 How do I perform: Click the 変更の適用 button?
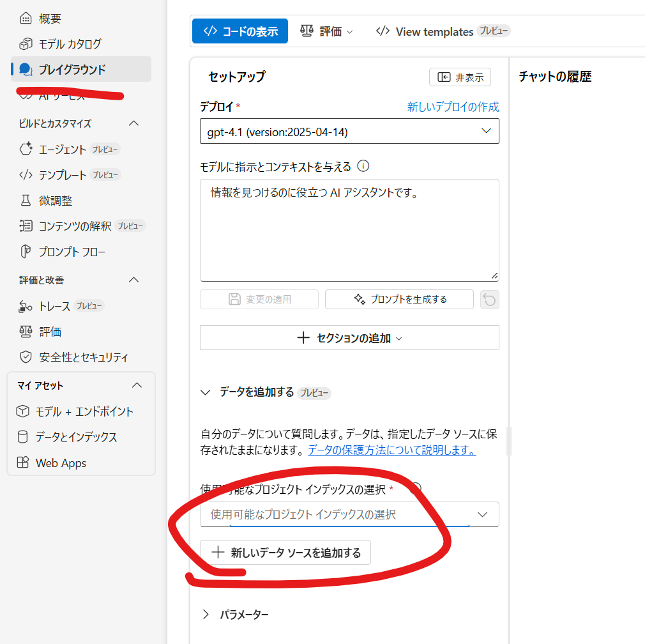(259, 299)
